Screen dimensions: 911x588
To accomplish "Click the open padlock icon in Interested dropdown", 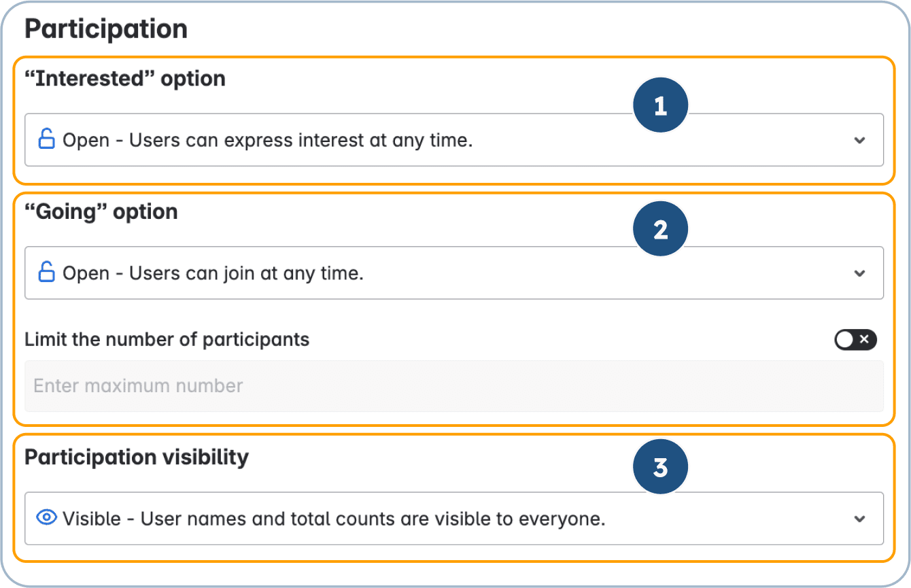I will click(46, 140).
